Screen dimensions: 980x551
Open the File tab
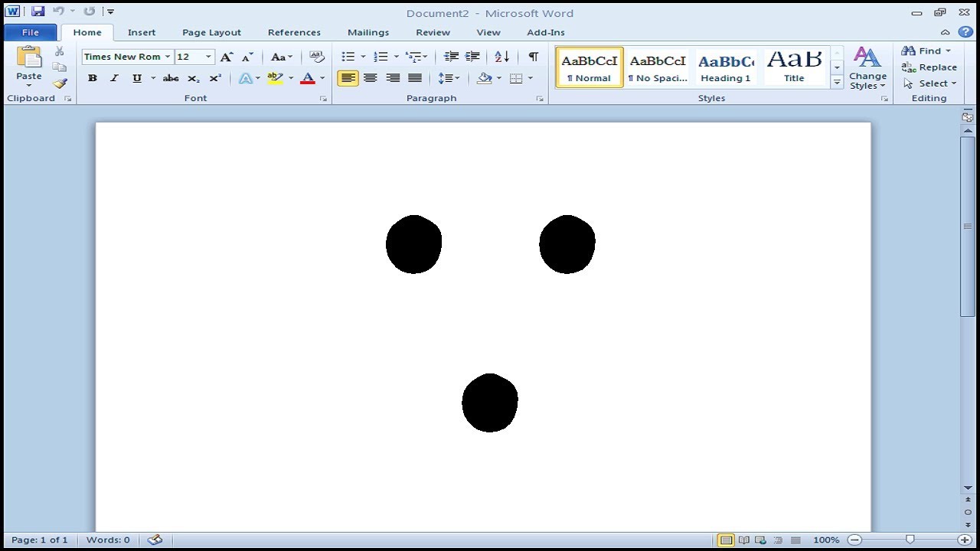(x=31, y=32)
